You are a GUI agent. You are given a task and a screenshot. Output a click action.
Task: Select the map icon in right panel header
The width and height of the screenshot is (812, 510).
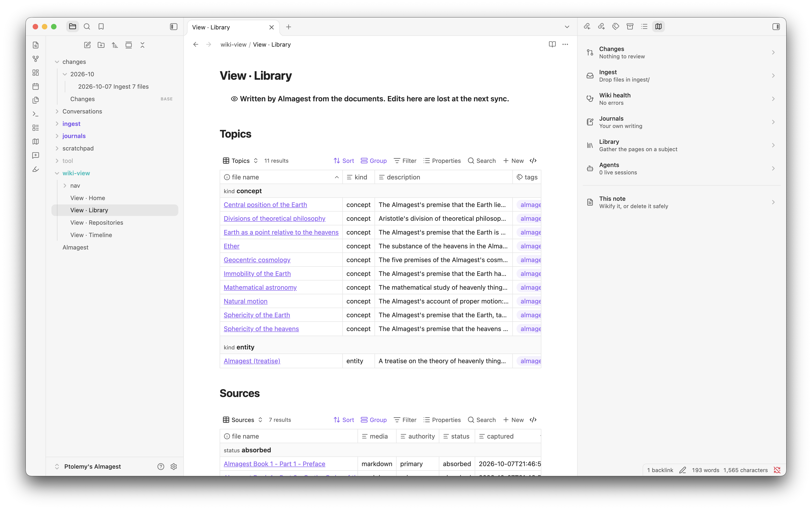pos(658,26)
